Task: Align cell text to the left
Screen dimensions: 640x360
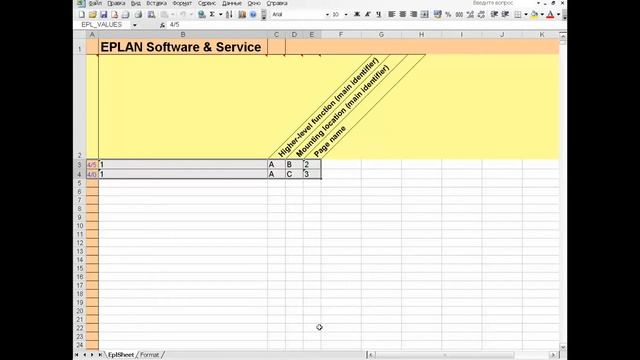Action: tap(392, 15)
